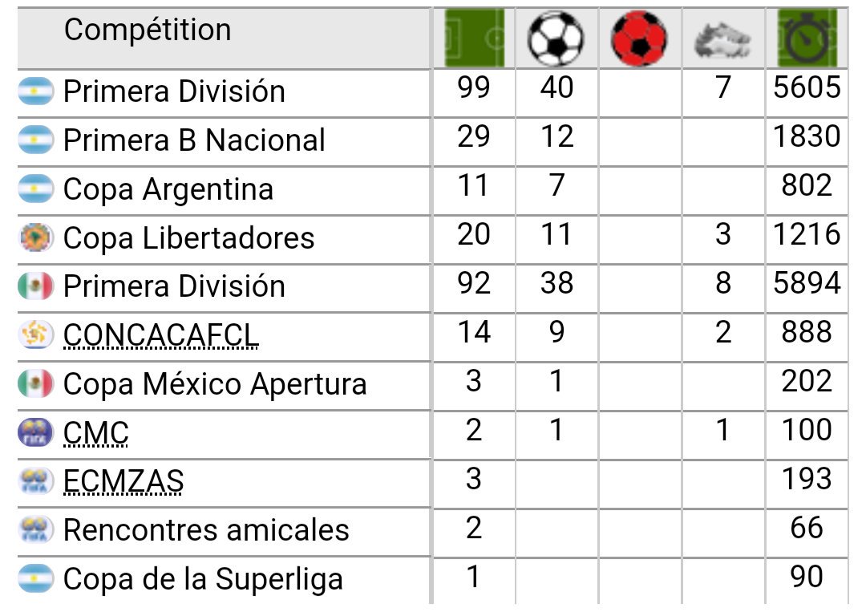Select the Copa de la Superliga row
Image resolution: width=866 pixels, height=616 pixels.
pyautogui.click(x=432, y=580)
